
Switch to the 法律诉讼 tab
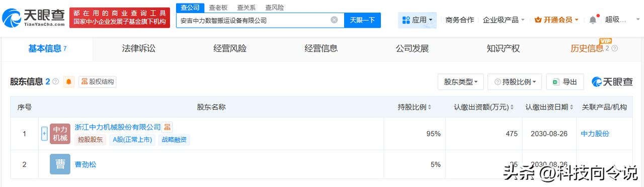pyautogui.click(x=139, y=49)
